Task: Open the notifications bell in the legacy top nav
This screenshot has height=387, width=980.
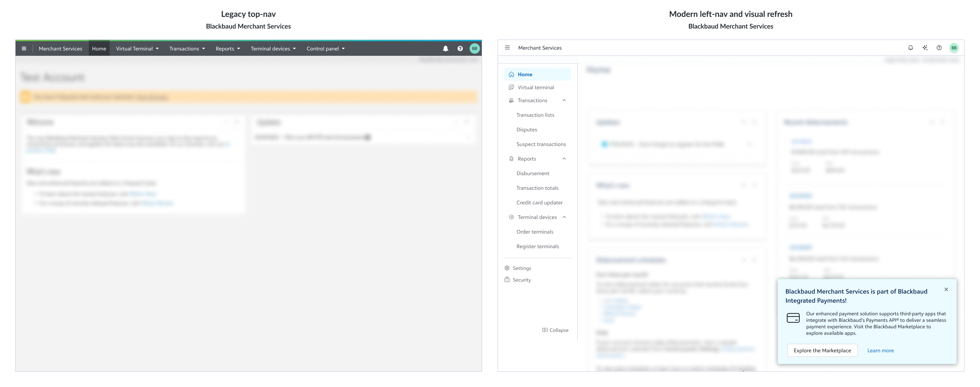Action: click(x=445, y=48)
